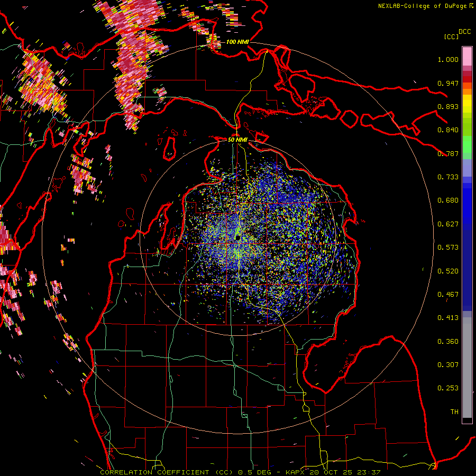This screenshot has width=476, height=476.
Task: Click the pink top segment of color bar
Action: [x=467, y=56]
